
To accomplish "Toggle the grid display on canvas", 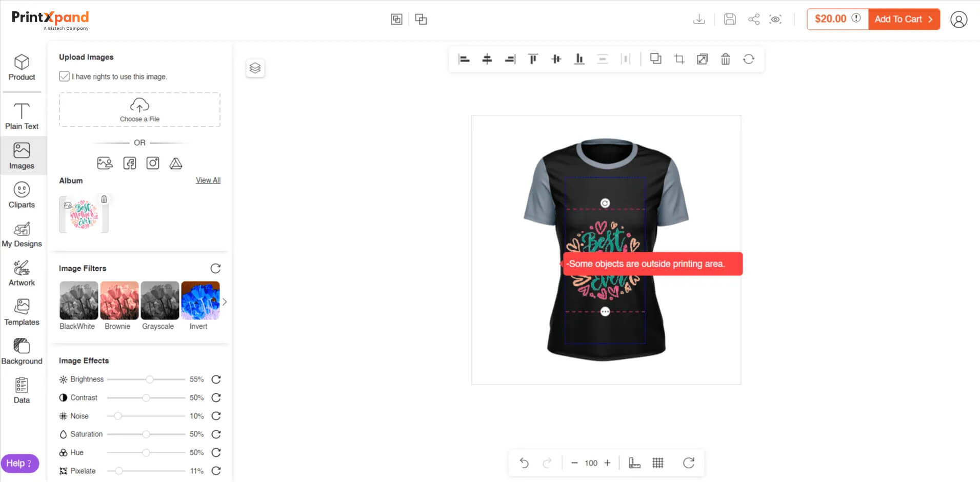I will pyautogui.click(x=658, y=463).
